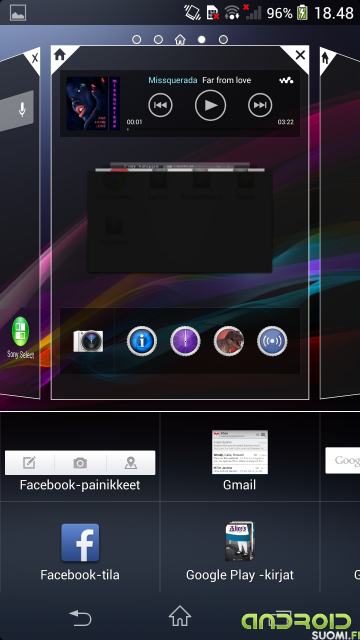360x640 pixels.
Task: Select the Google Play -kirjat label
Action: pyautogui.click(x=240, y=575)
